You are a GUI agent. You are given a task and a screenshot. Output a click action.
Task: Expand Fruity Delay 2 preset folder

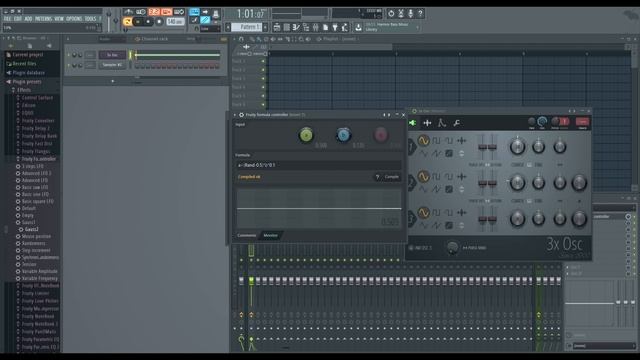[36, 128]
